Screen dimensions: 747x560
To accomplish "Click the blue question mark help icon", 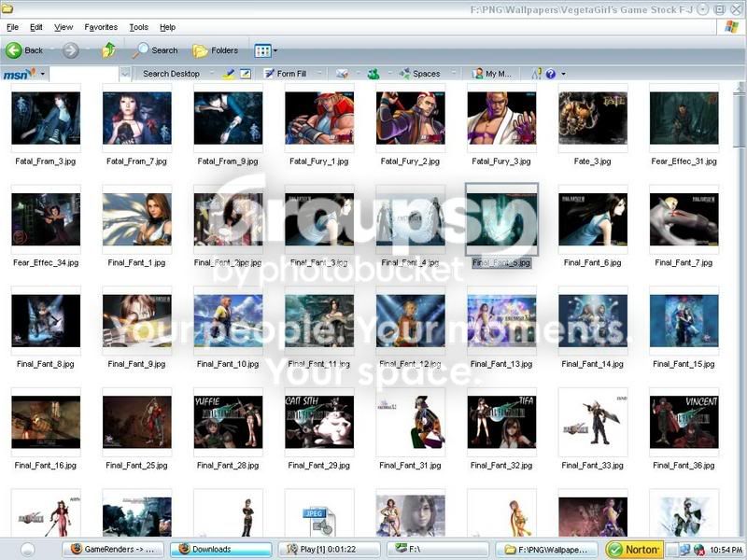I will point(551,74).
